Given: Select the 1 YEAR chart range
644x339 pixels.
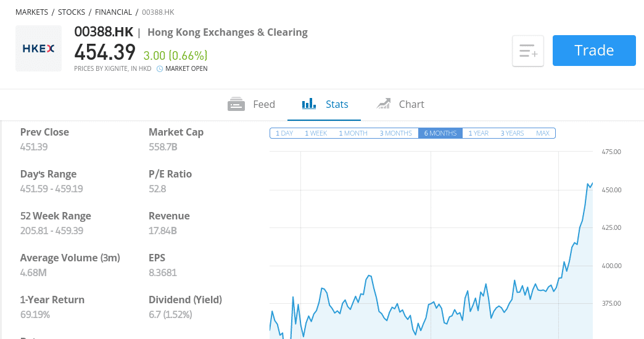Looking at the screenshot, I should pyautogui.click(x=479, y=133).
